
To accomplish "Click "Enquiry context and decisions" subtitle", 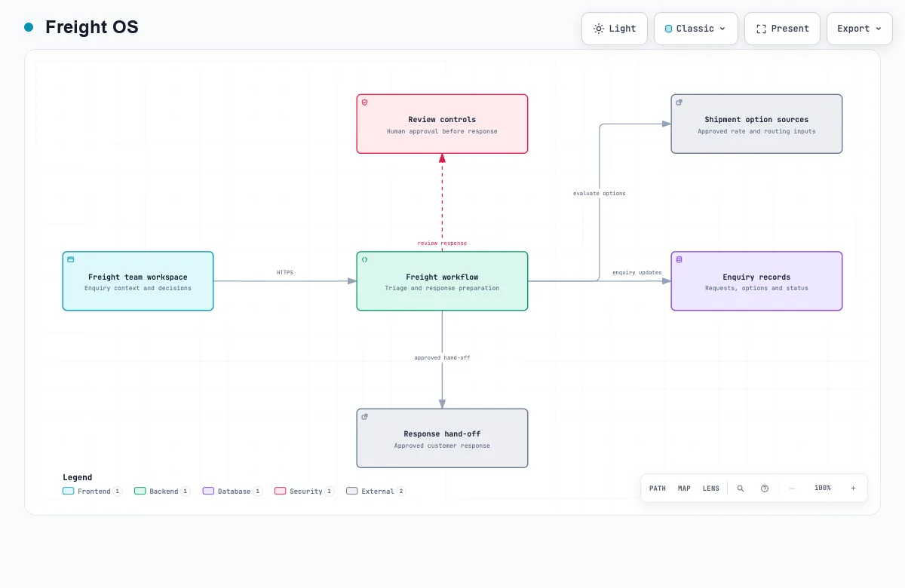I will pos(138,288).
